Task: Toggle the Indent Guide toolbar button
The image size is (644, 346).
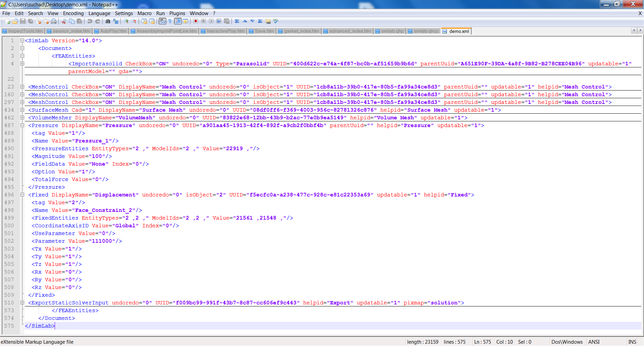Action: coord(178,21)
